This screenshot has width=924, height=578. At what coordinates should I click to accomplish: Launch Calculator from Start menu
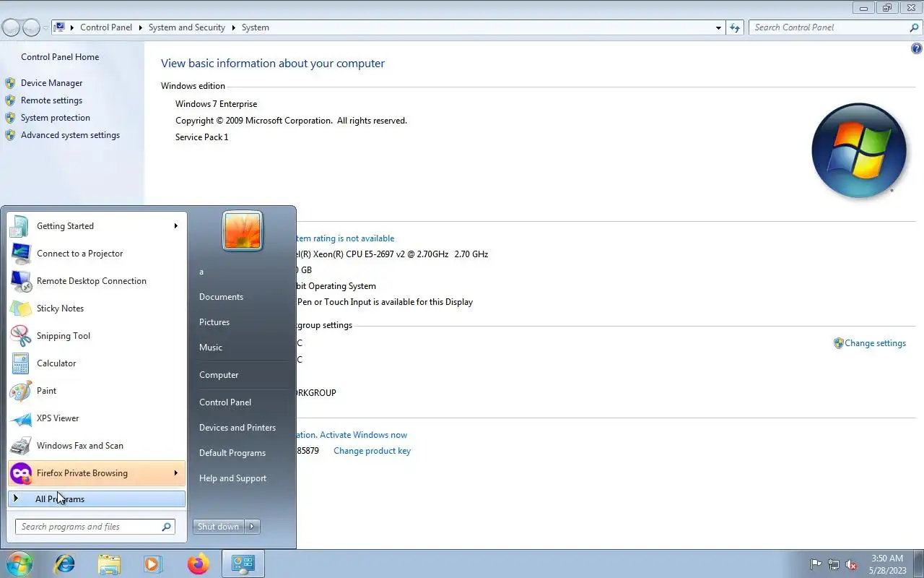[x=97, y=363]
